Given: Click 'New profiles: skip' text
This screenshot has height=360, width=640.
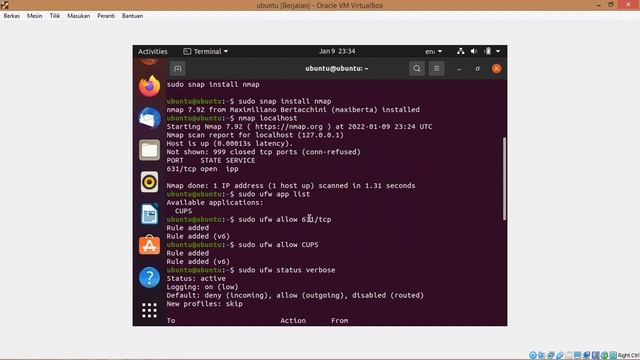Looking at the screenshot, I should click(x=204, y=304).
